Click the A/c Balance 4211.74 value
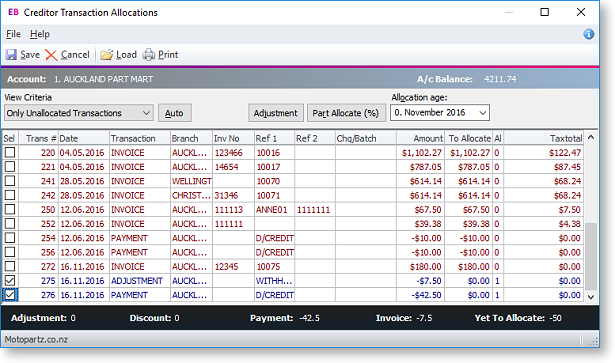 point(500,79)
